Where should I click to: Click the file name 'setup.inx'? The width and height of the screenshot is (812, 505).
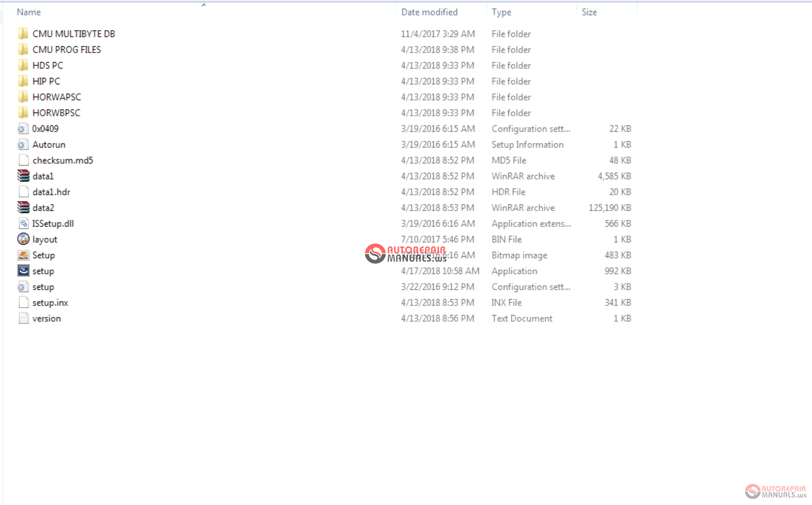click(50, 302)
